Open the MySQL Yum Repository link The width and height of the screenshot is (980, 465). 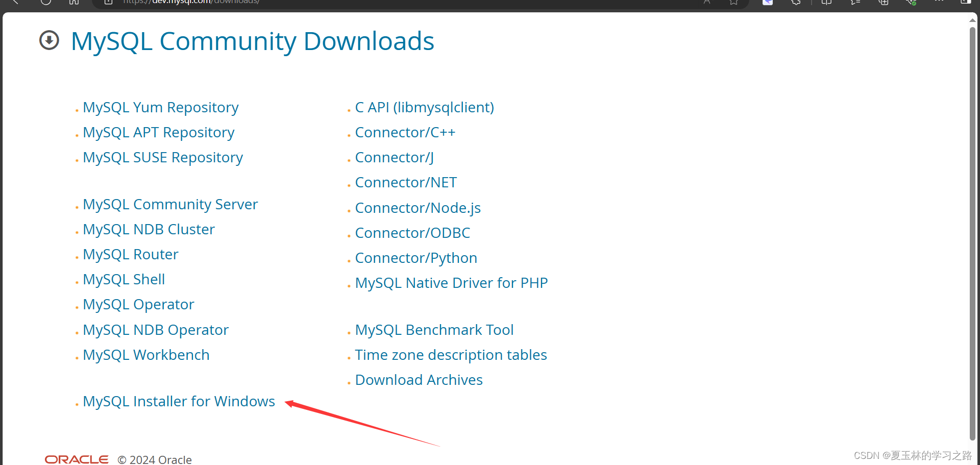(160, 108)
